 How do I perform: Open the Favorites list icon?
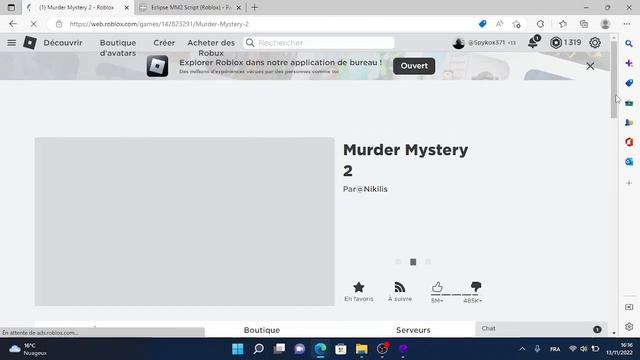[563, 24]
